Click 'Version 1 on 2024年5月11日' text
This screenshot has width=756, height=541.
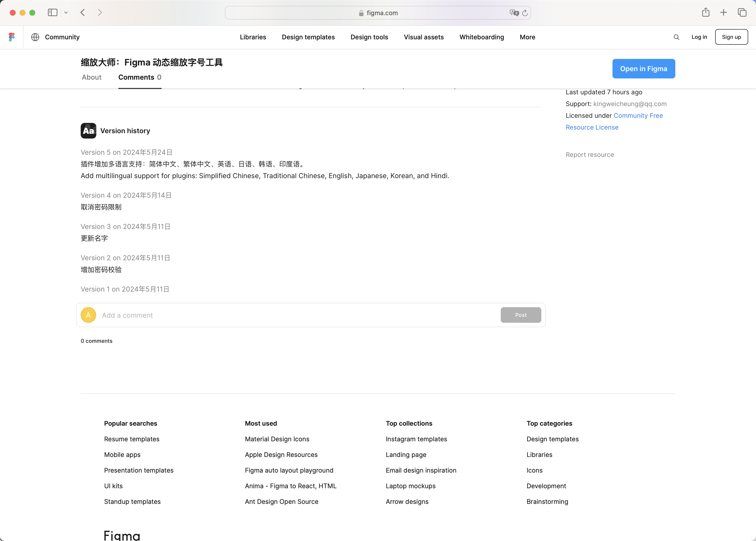125,289
